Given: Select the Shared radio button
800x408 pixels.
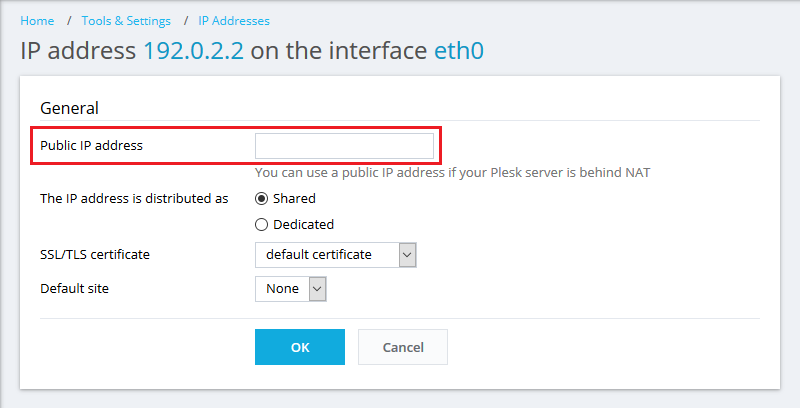Looking at the screenshot, I should [262, 198].
